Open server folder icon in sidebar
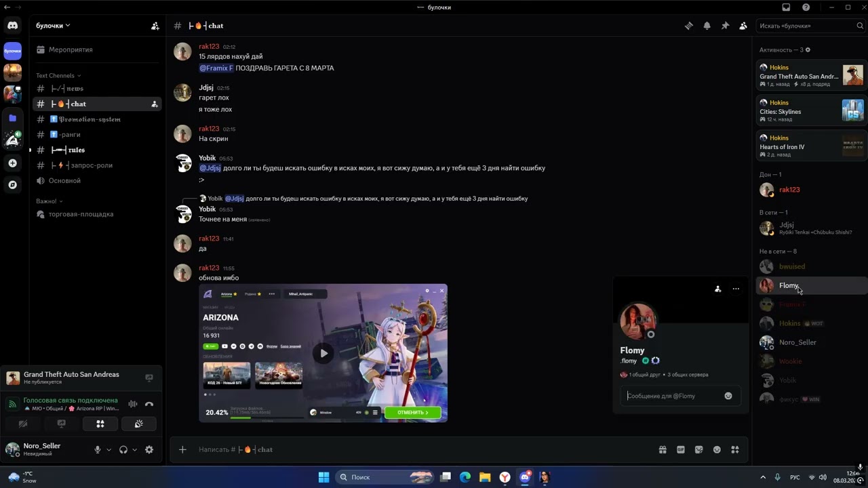The width and height of the screenshot is (868, 488). (13, 118)
